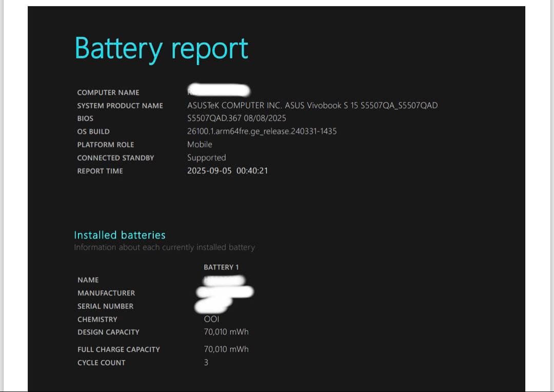Select the COMPUTER NAME field
Screen dimensions: 554x392
click(108, 92)
